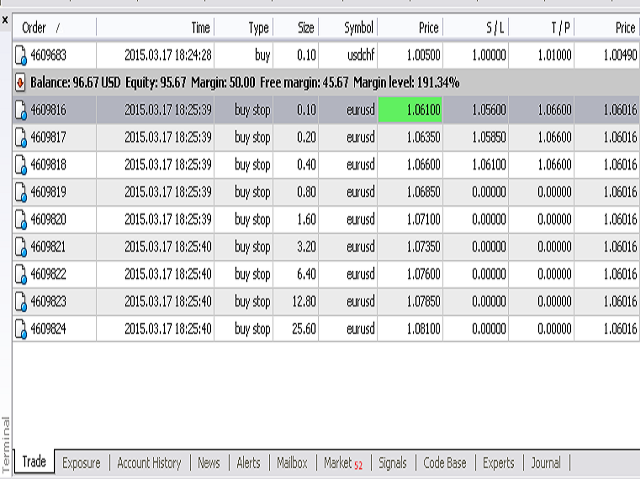Click the order icon next to 4609818

(22, 164)
